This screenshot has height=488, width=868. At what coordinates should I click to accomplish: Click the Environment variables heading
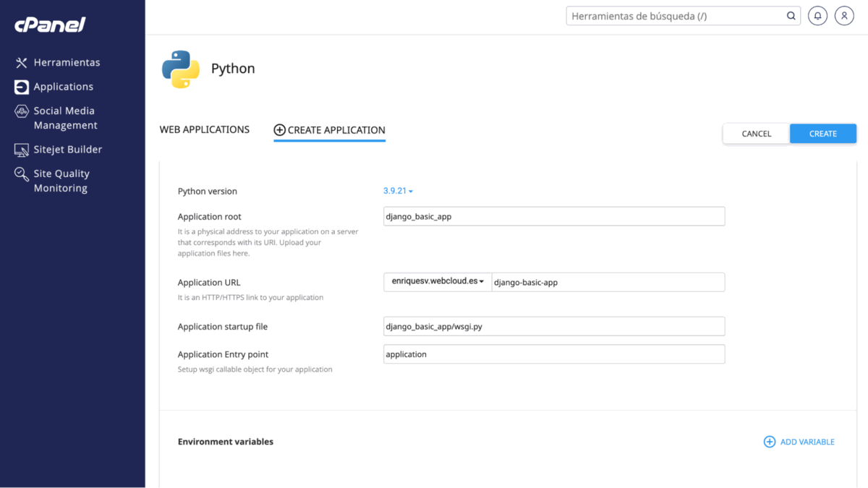[x=226, y=442]
